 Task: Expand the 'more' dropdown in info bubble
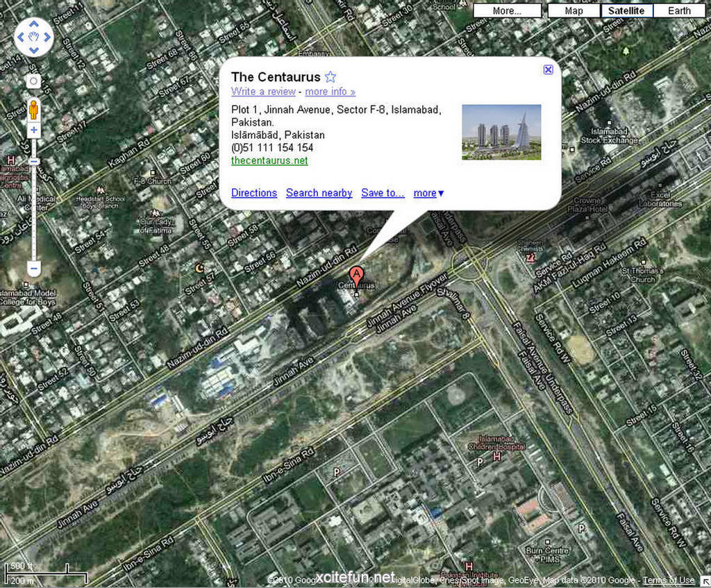(x=428, y=193)
